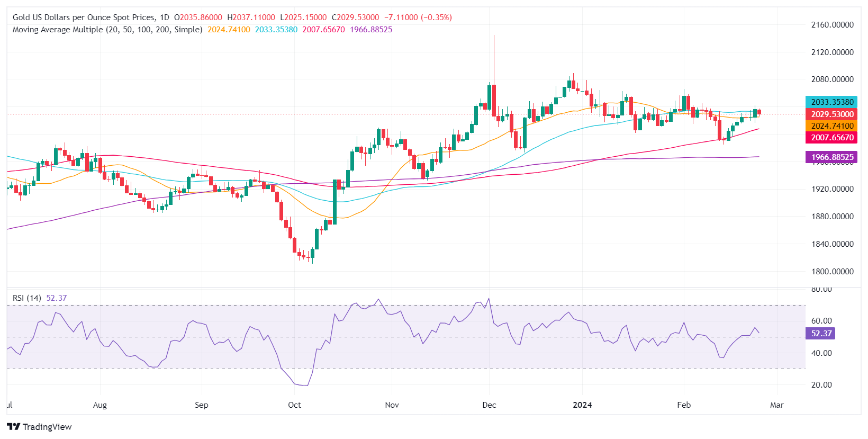Click the Oct label on time axis
868x439 pixels.
click(x=294, y=405)
